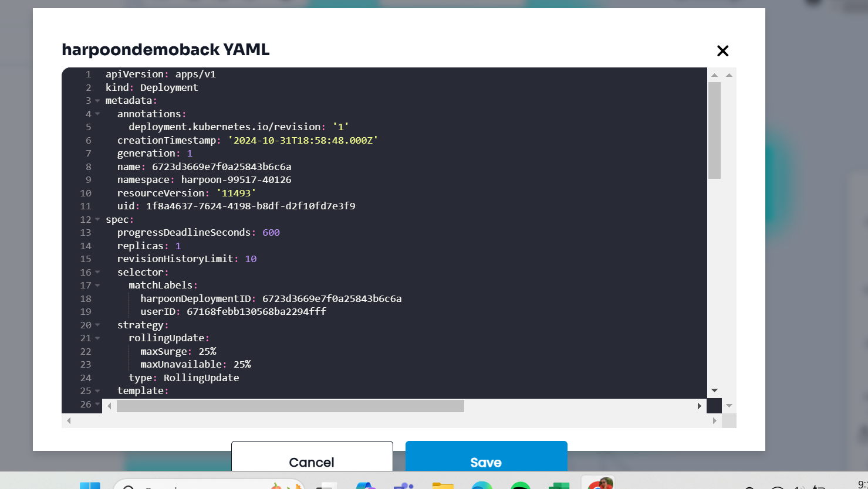Click the 'selector:' key
Screen dimensions: 868x489
click(x=143, y=272)
